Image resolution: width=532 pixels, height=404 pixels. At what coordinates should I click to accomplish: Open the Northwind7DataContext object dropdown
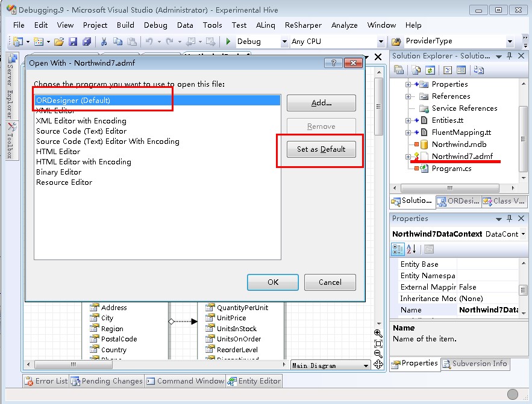[523, 234]
